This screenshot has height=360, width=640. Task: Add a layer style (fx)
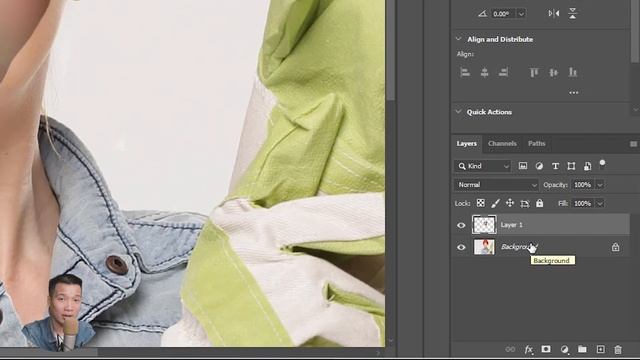[529, 349]
